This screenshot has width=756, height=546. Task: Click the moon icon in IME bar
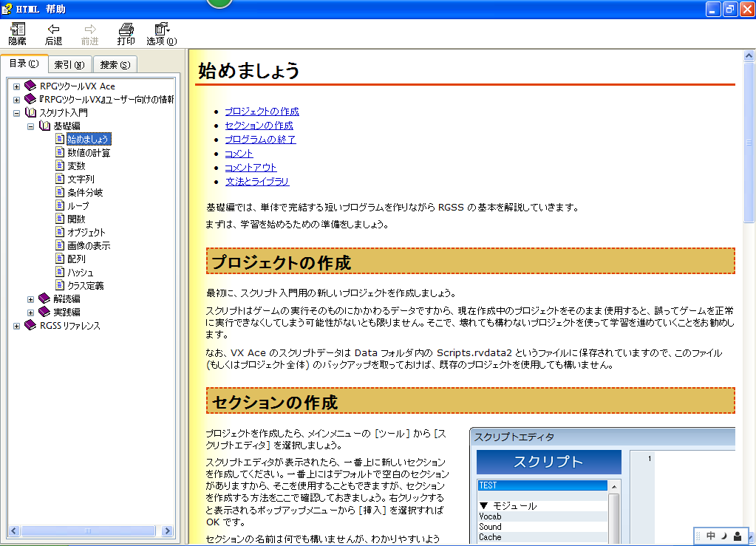coord(723,536)
